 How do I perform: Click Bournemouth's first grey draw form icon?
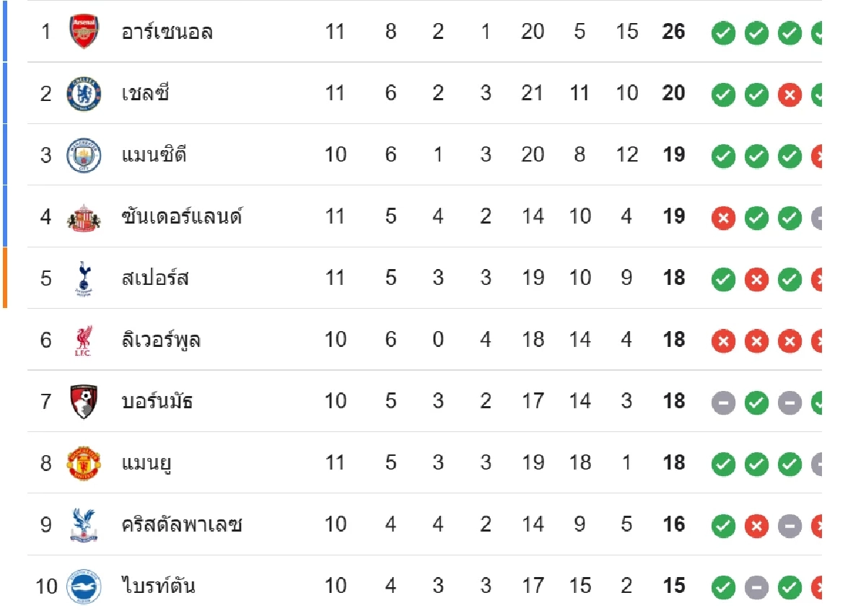[723, 402]
